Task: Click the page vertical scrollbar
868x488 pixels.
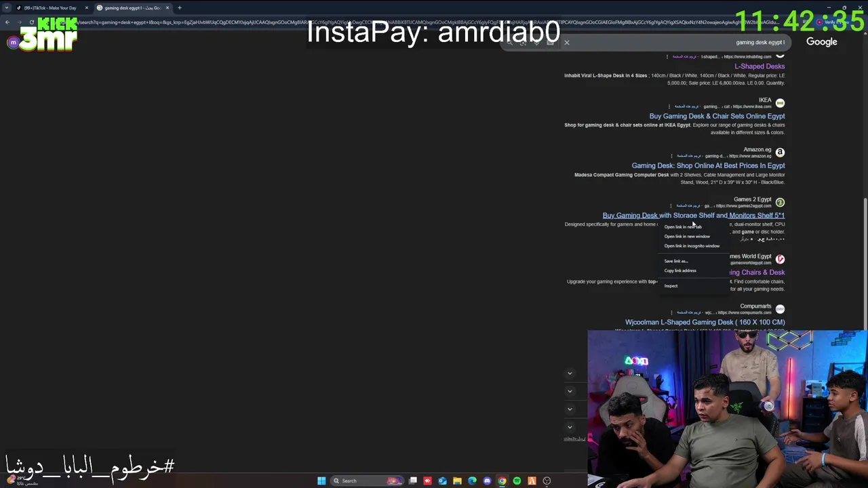Action: click(865, 264)
